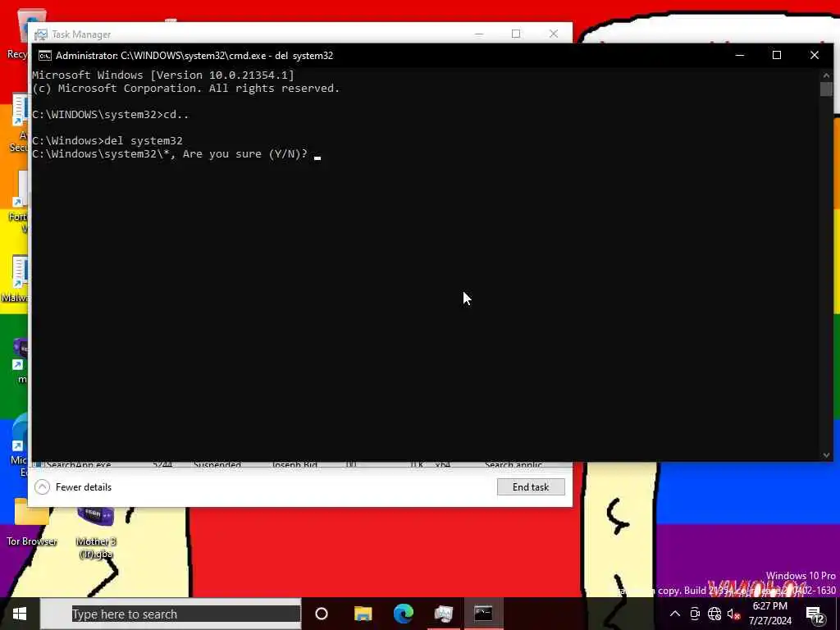Image resolution: width=840 pixels, height=630 pixels.
Task: Open Cortana circle icon on taskbar
Action: [x=322, y=614]
